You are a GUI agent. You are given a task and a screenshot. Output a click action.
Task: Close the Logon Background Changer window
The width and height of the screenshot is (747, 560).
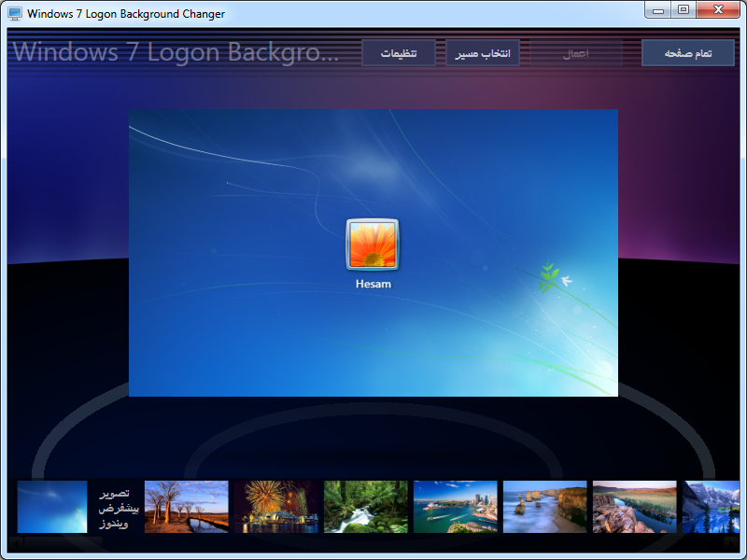[718, 10]
